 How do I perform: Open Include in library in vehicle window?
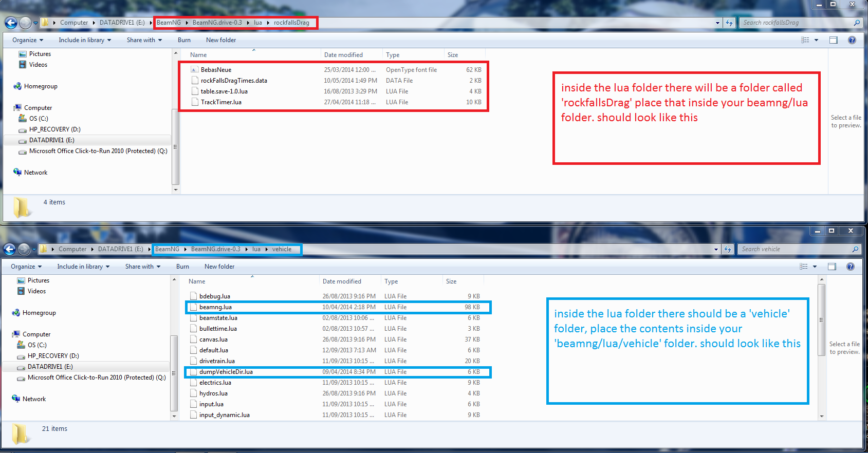83,267
